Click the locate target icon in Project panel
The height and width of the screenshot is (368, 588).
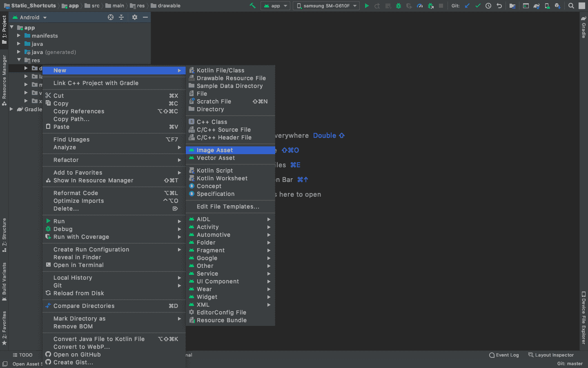click(111, 17)
